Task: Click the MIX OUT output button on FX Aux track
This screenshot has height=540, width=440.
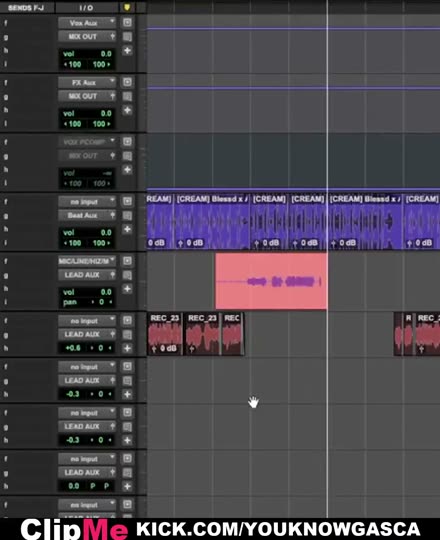Action: coord(87,96)
